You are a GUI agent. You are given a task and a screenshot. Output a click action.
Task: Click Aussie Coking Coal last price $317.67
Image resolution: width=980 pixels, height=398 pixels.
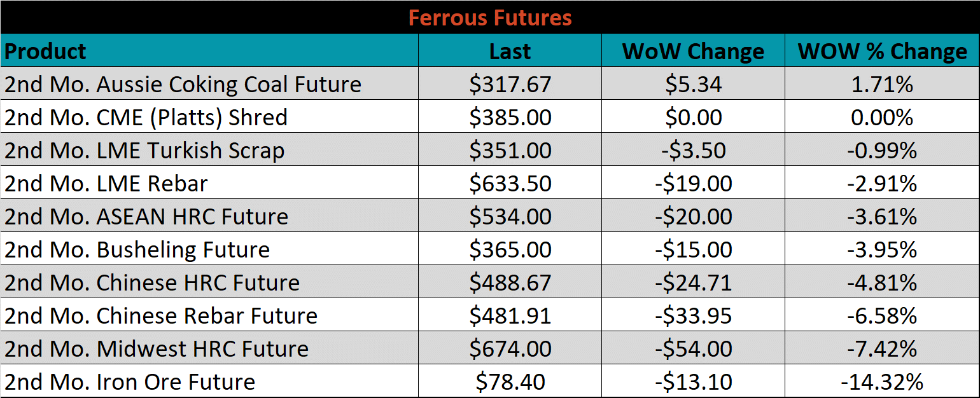[510, 84]
